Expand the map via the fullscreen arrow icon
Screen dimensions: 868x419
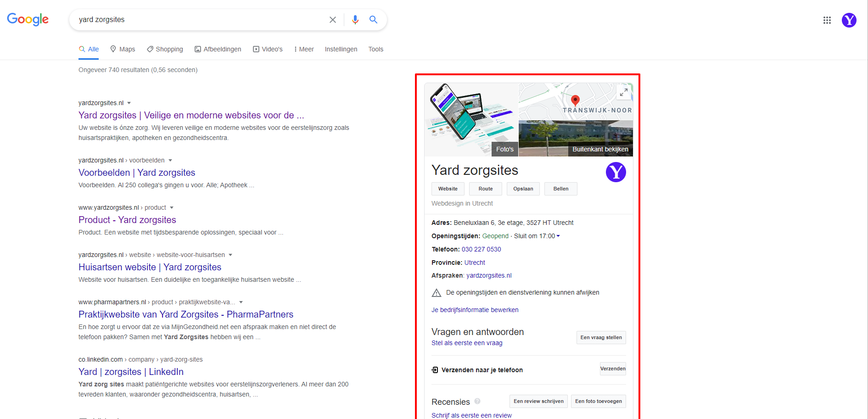click(623, 92)
